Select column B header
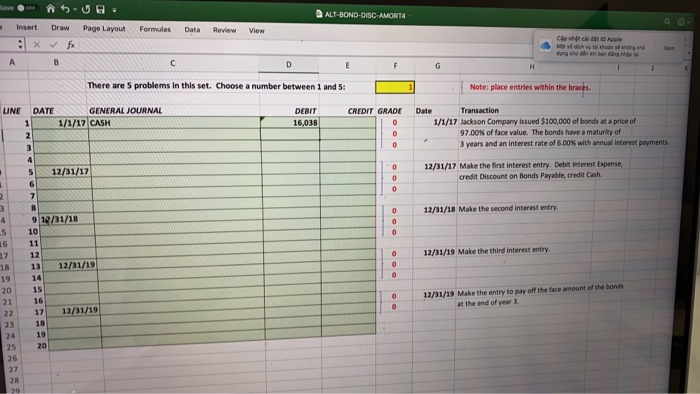The width and height of the screenshot is (700, 394). pyautogui.click(x=56, y=62)
